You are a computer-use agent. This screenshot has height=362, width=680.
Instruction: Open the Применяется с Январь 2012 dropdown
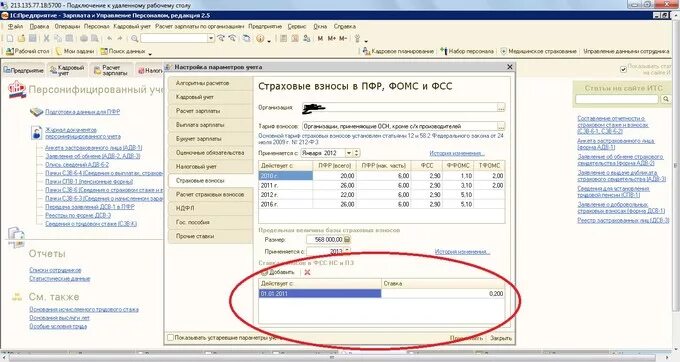click(349, 153)
